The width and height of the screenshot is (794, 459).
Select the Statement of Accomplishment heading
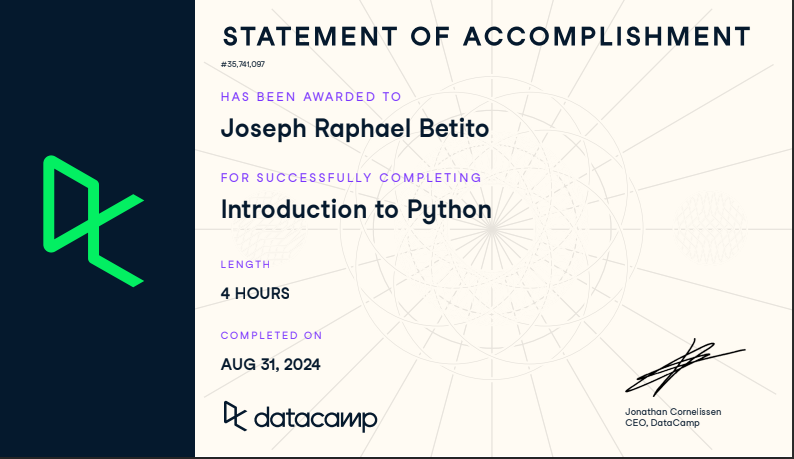(486, 37)
